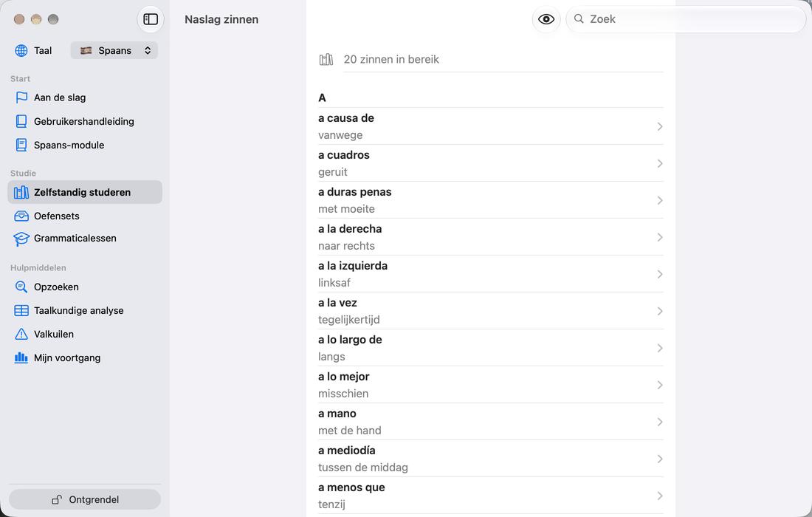
Task: Open Aan de slag flag icon
Action: pos(21,97)
